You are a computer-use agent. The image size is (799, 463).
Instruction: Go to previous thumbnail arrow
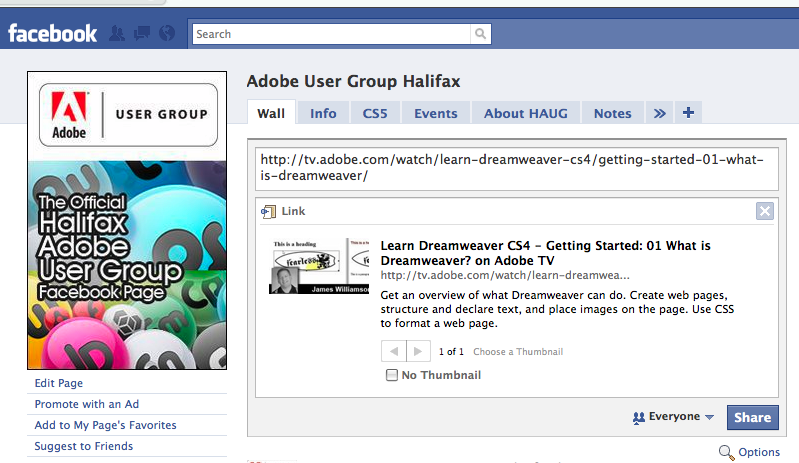point(395,351)
